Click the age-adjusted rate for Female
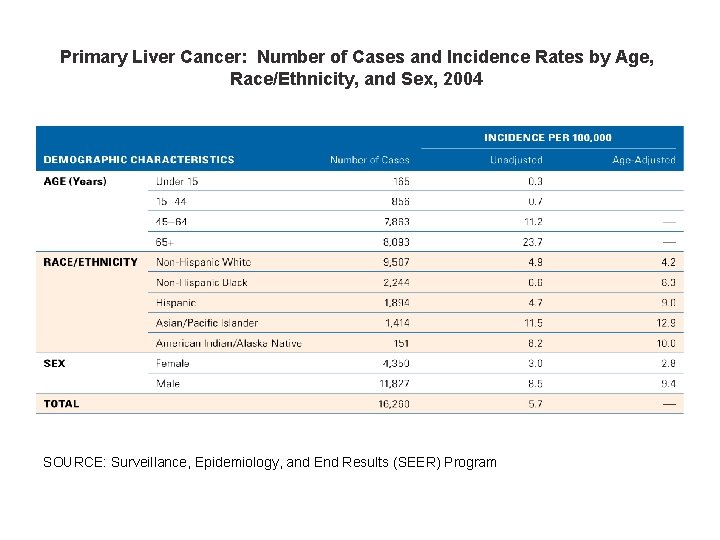The height and width of the screenshot is (540, 720). [x=668, y=363]
